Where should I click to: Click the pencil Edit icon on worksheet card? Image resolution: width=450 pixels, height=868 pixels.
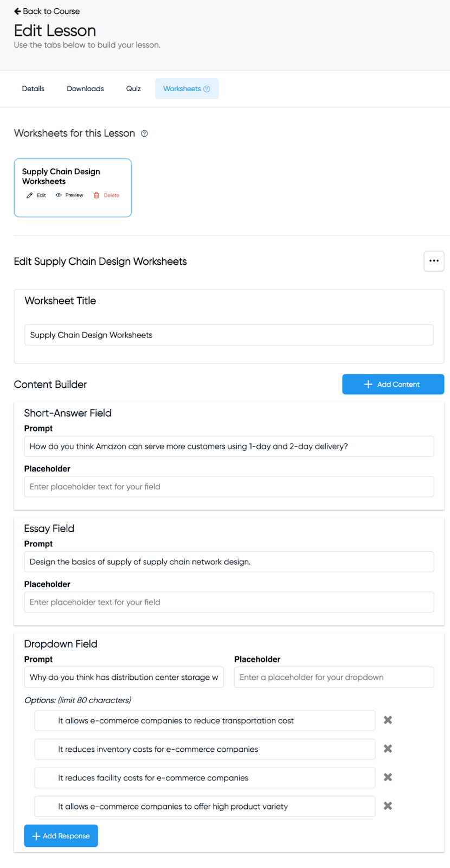click(x=30, y=195)
